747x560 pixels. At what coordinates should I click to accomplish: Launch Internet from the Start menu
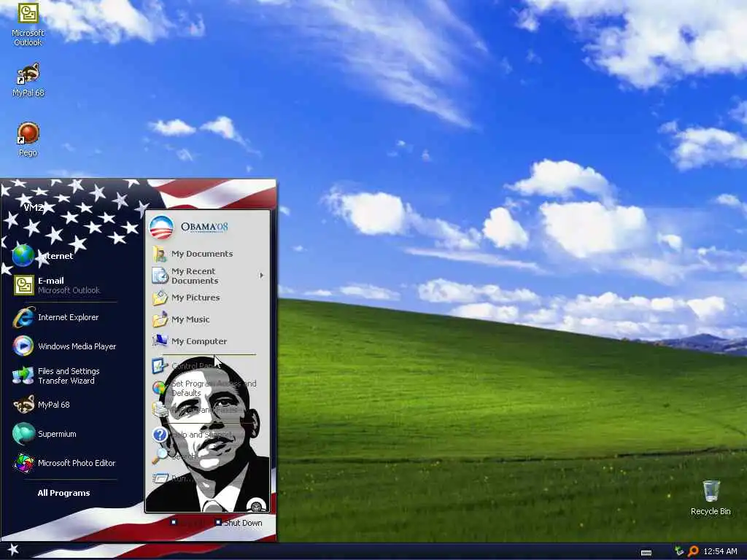(x=43, y=256)
